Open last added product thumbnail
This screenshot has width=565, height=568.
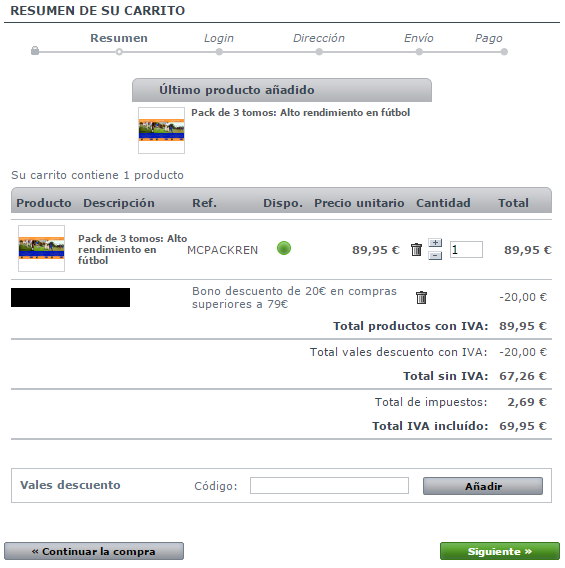click(162, 130)
